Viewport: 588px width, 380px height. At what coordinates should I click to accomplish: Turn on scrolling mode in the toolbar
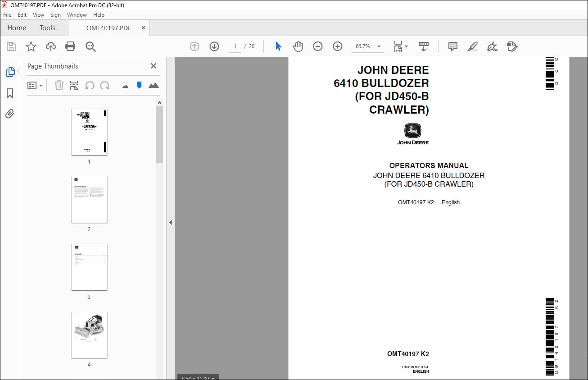(x=424, y=46)
